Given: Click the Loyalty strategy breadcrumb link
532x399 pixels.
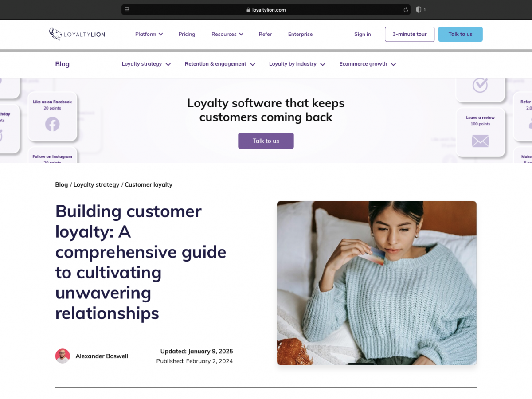Looking at the screenshot, I should [96, 184].
